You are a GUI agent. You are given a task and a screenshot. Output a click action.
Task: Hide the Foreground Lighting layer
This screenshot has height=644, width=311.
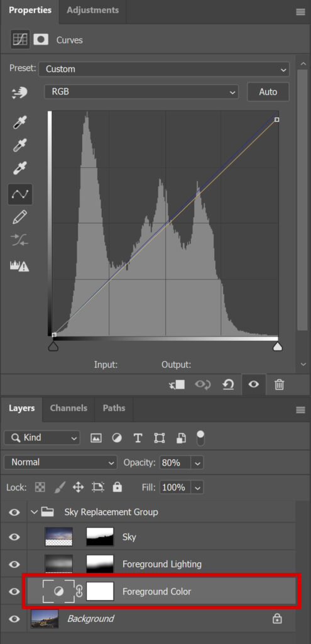pyautogui.click(x=14, y=564)
